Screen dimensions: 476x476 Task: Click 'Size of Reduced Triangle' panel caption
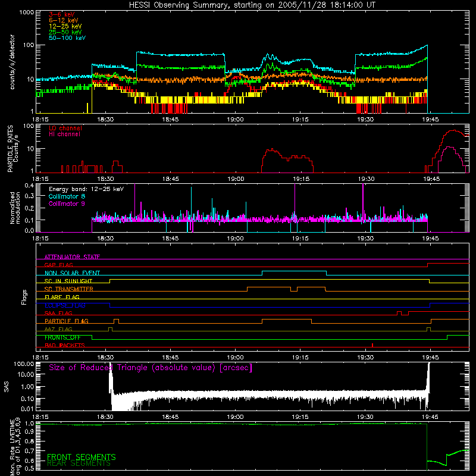click(151, 368)
